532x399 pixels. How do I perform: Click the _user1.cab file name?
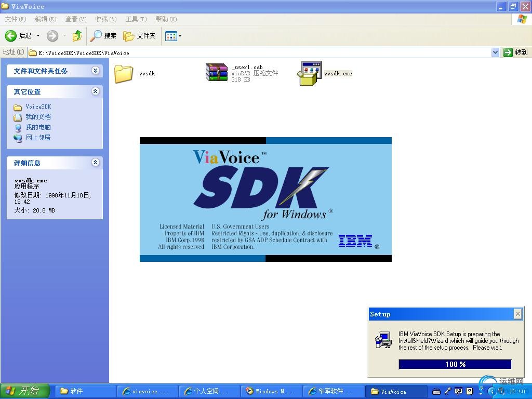tap(247, 67)
